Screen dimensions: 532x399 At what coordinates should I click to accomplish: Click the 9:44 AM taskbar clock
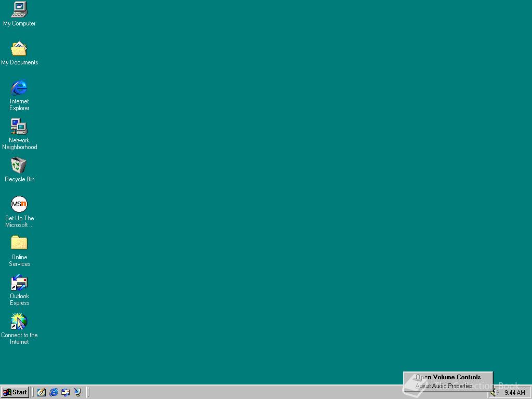(x=515, y=393)
